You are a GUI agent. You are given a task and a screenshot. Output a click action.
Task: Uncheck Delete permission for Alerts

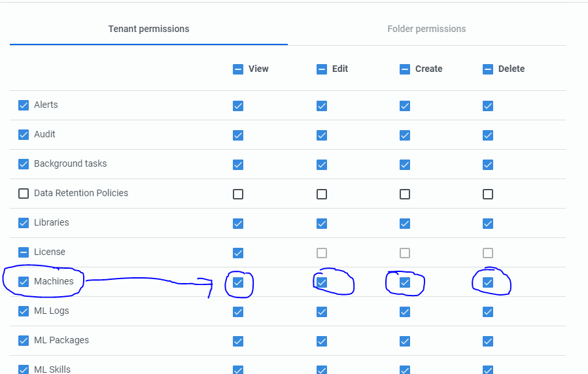click(x=488, y=106)
